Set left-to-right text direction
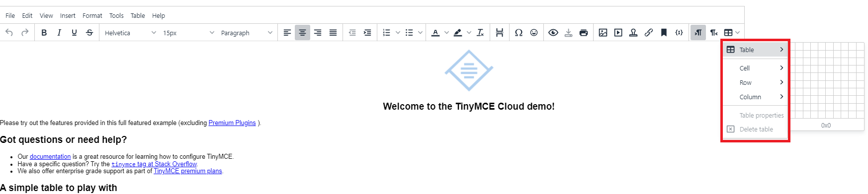 coord(698,33)
